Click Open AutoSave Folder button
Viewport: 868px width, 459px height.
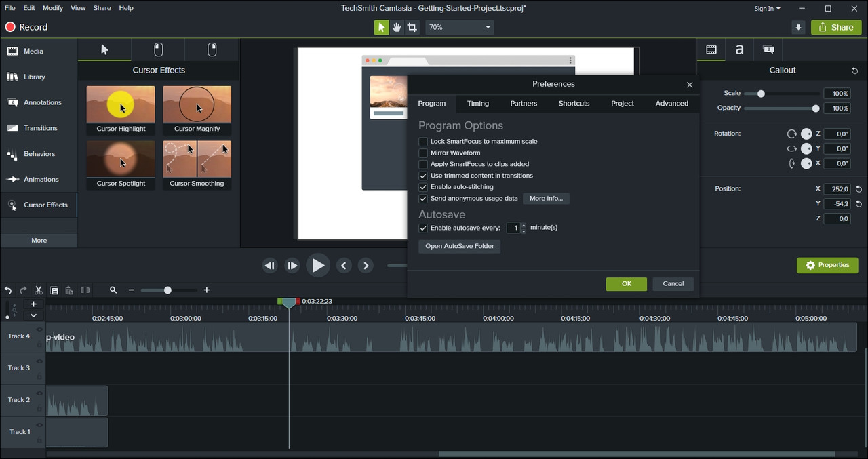point(459,246)
